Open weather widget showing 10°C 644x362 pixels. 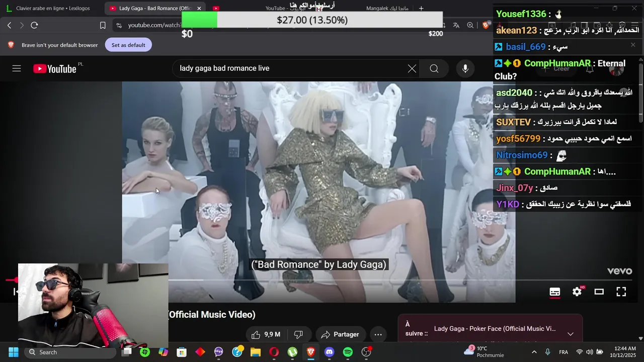click(484, 352)
